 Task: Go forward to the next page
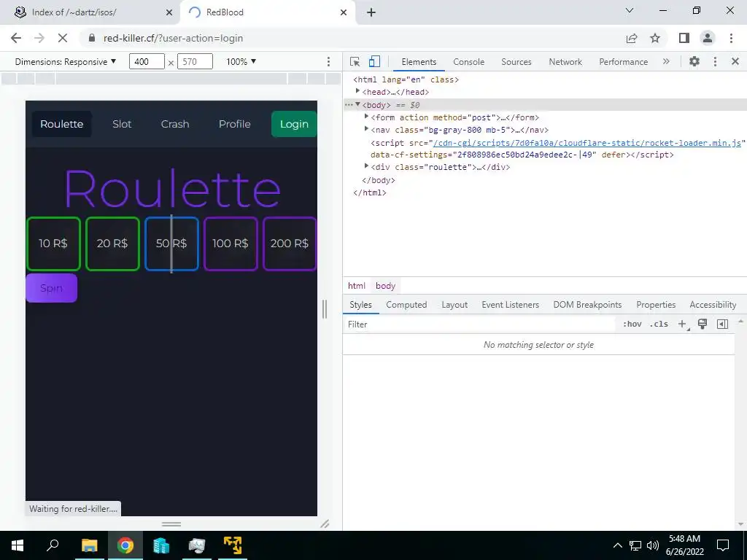tap(39, 38)
